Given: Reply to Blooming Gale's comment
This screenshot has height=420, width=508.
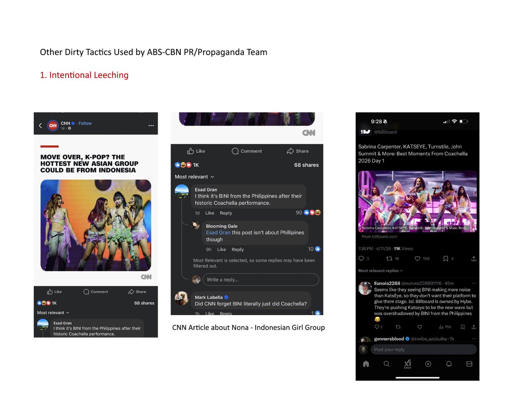Looking at the screenshot, I should click(238, 250).
